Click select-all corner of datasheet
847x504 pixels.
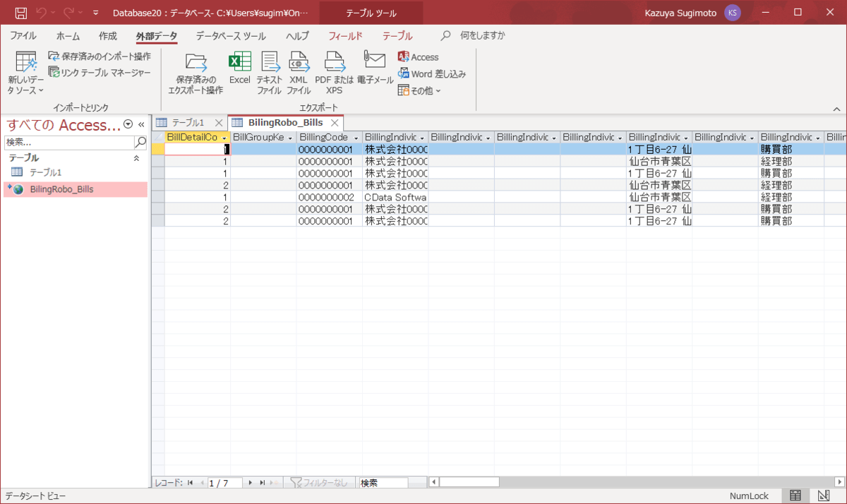158,138
